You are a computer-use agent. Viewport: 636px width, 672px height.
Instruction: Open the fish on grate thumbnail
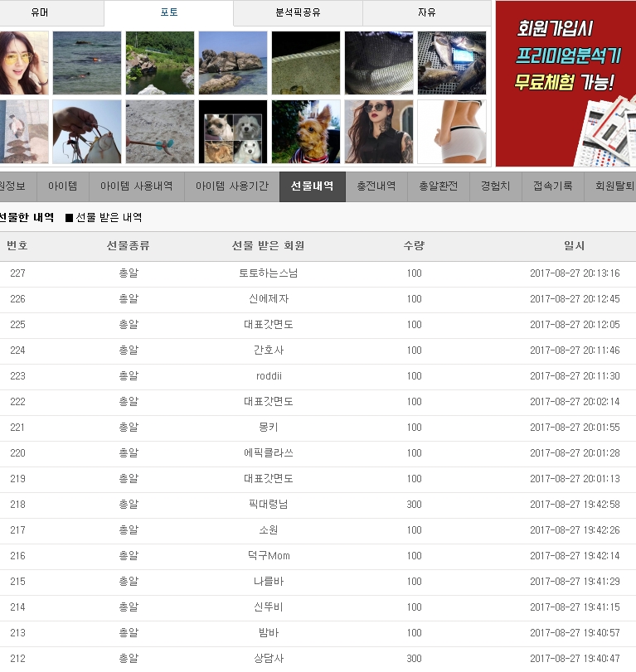452,63
